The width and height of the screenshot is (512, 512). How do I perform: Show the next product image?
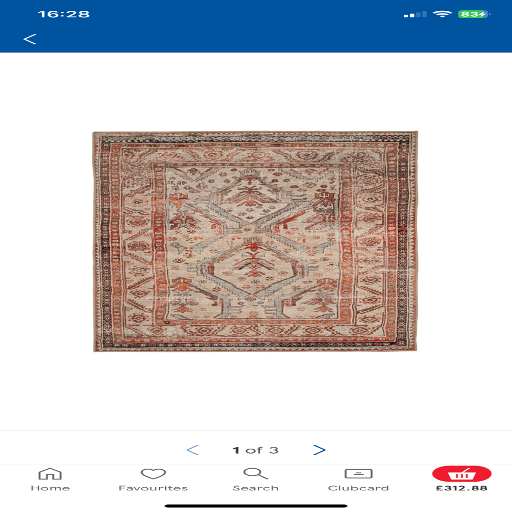pyautogui.click(x=319, y=450)
